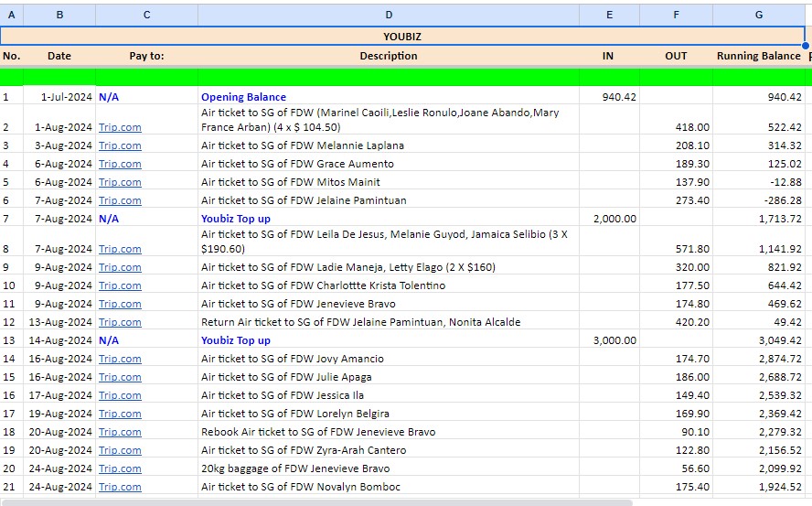Select row number 21 cell

[x=11, y=487]
